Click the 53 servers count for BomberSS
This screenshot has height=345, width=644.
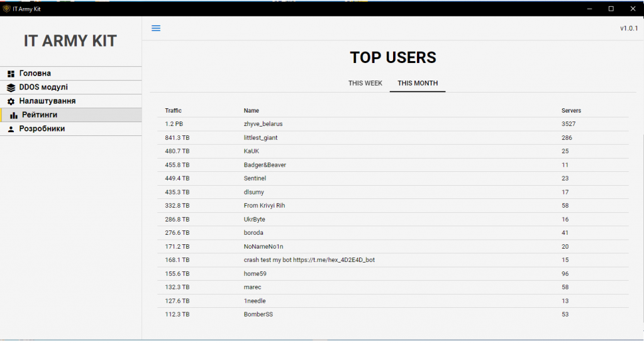[565, 314]
